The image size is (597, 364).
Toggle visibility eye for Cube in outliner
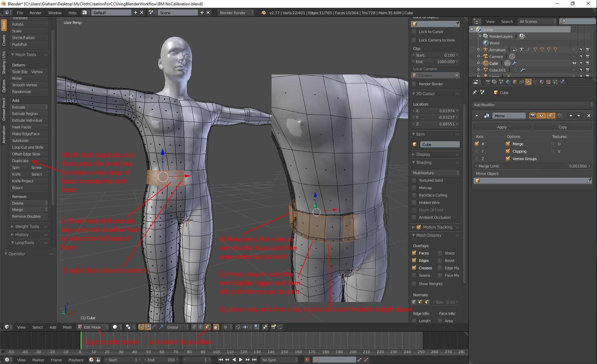(x=574, y=63)
